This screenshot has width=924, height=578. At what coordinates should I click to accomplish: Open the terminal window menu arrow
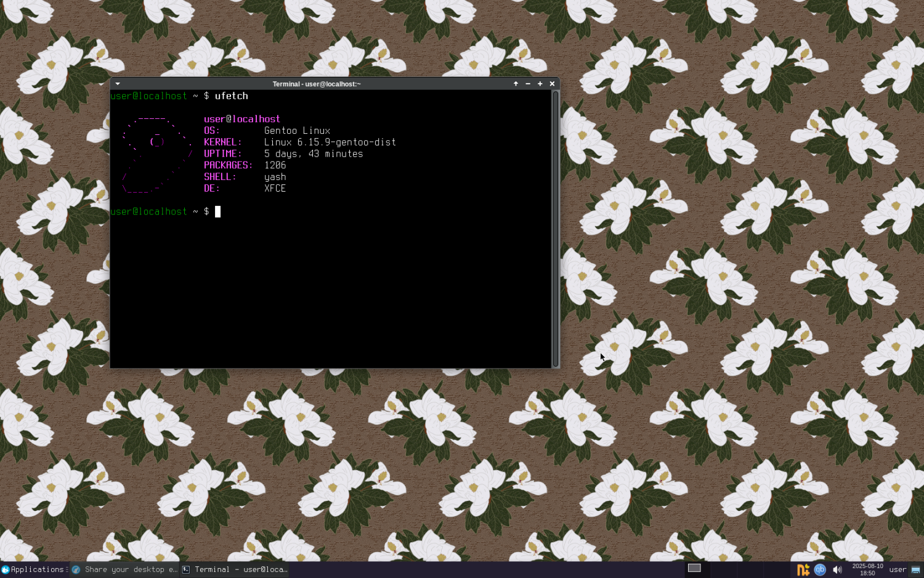coord(117,84)
